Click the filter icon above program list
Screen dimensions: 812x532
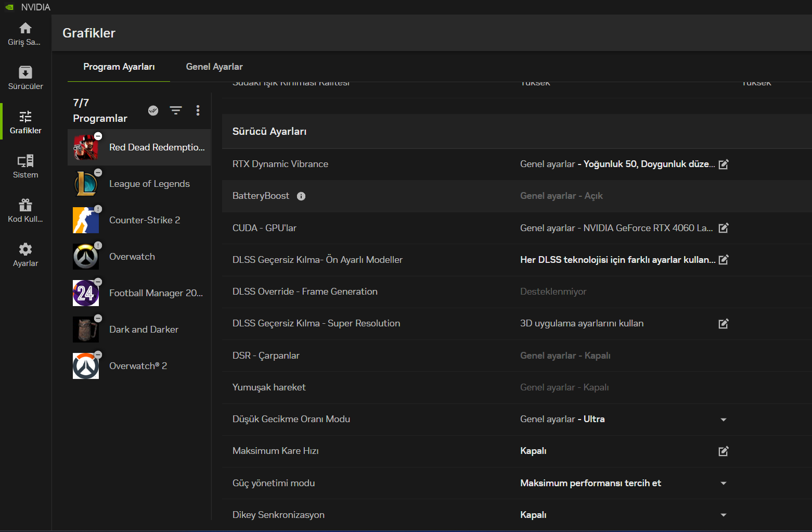click(176, 110)
